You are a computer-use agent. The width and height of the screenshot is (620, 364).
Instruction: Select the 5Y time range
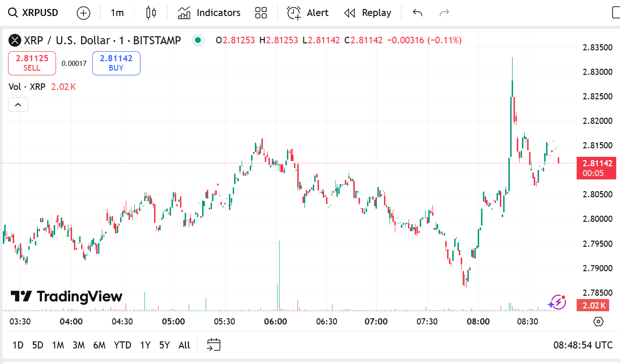[x=164, y=345]
